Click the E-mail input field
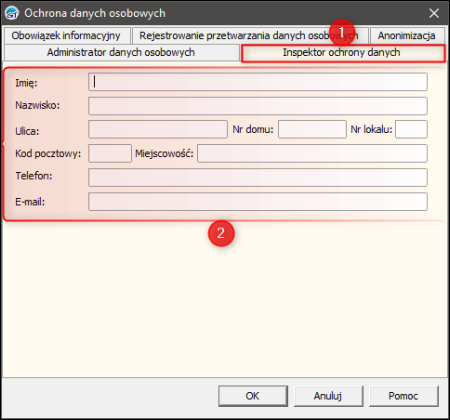The width and height of the screenshot is (450, 420). 258,202
